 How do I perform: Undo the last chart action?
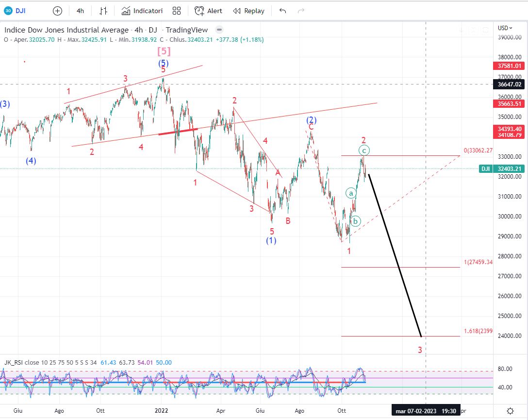tap(282, 11)
